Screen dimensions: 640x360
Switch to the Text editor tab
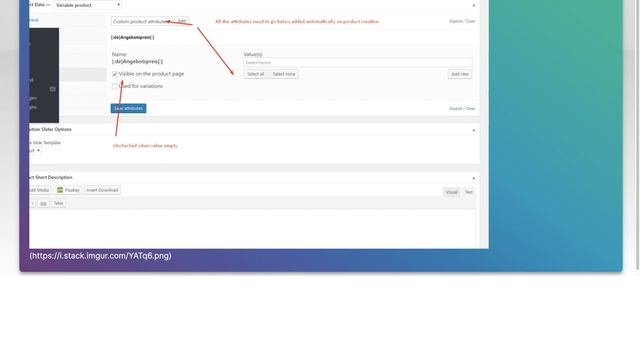(x=469, y=192)
